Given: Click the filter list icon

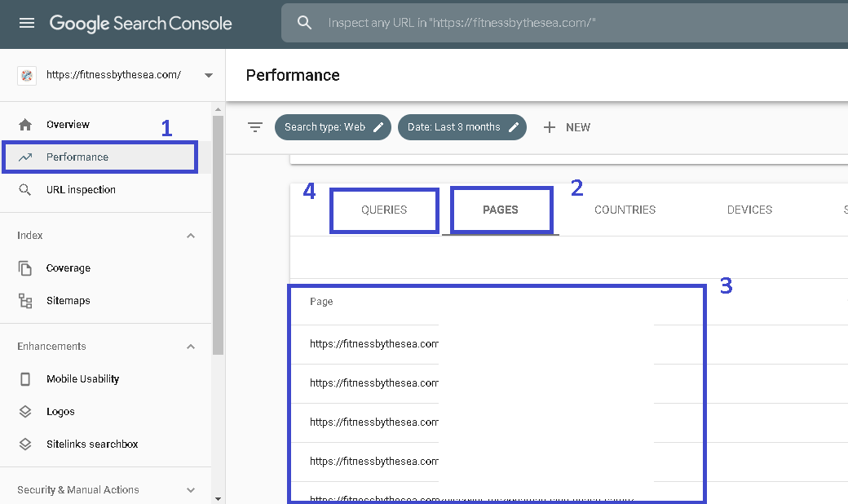Looking at the screenshot, I should click(x=255, y=127).
